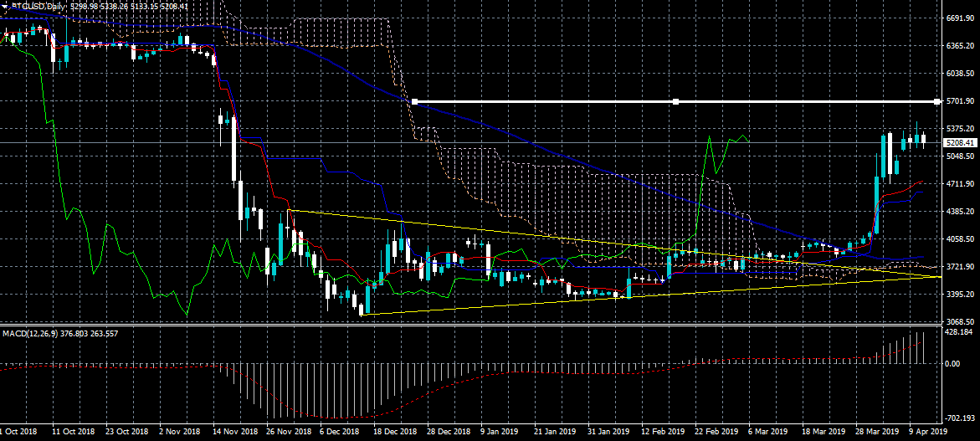This screenshot has width=980, height=441.
Task: Click the 28 Dec 2018 date label
Action: (x=449, y=432)
